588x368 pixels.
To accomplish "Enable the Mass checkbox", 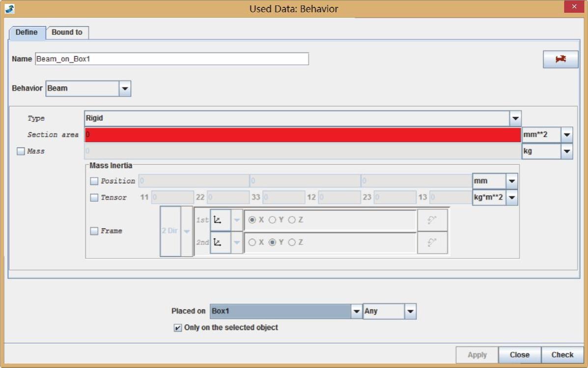I will [x=21, y=152].
